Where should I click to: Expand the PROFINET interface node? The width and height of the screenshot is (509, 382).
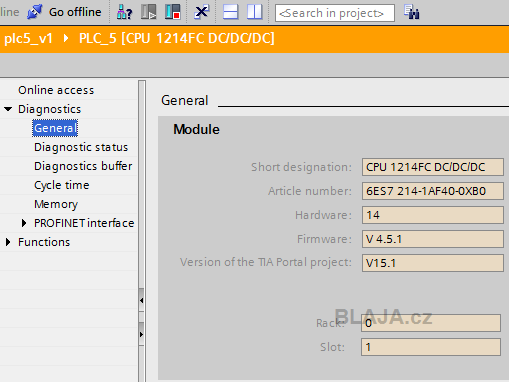pyautogui.click(x=24, y=223)
